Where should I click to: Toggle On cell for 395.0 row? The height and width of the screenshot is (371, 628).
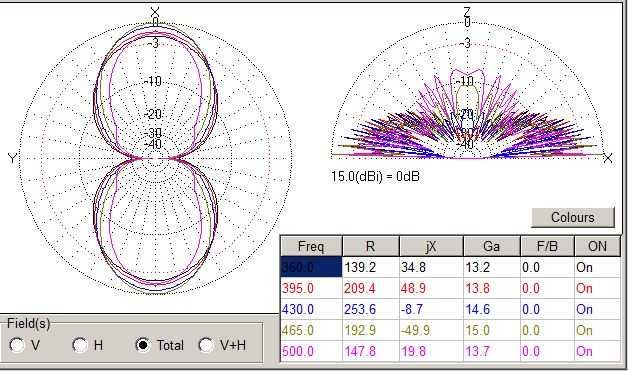(x=598, y=288)
